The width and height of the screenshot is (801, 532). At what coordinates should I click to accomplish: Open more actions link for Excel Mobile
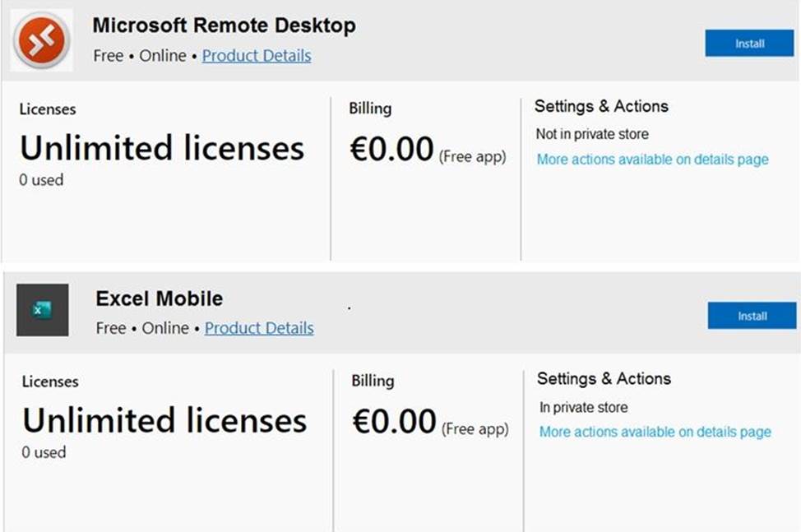coord(655,432)
